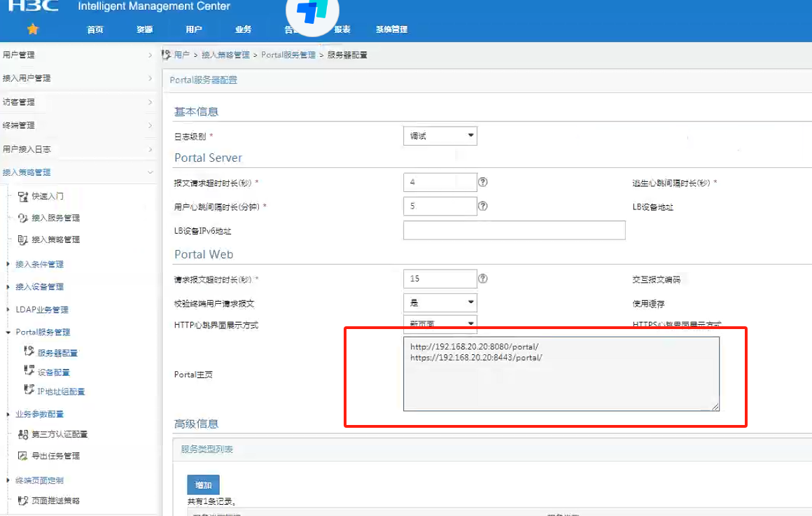Click the IP地址组配置 sidebar icon
The width and height of the screenshot is (812, 516).
(x=29, y=389)
